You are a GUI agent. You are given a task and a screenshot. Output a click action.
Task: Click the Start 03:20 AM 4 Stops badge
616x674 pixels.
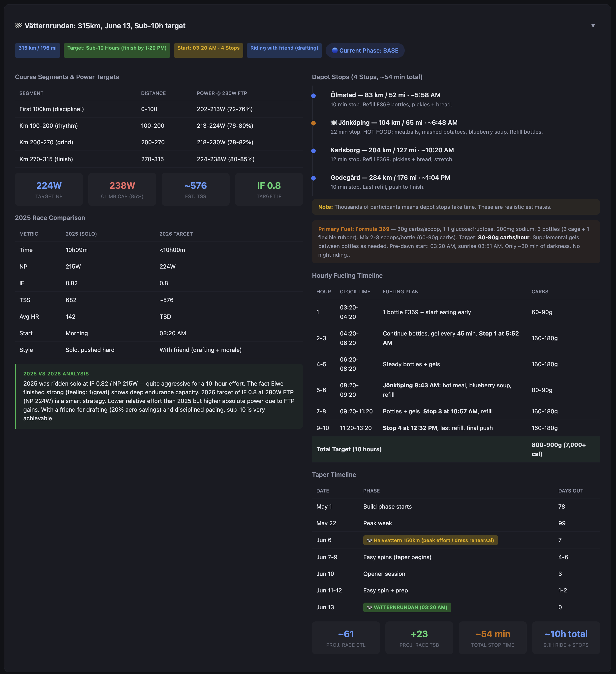point(208,50)
